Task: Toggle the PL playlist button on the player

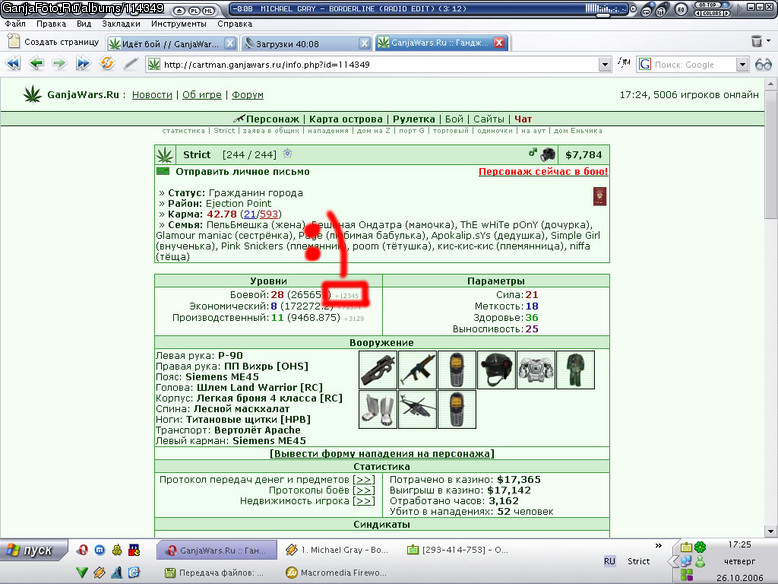Action: [x=194, y=10]
